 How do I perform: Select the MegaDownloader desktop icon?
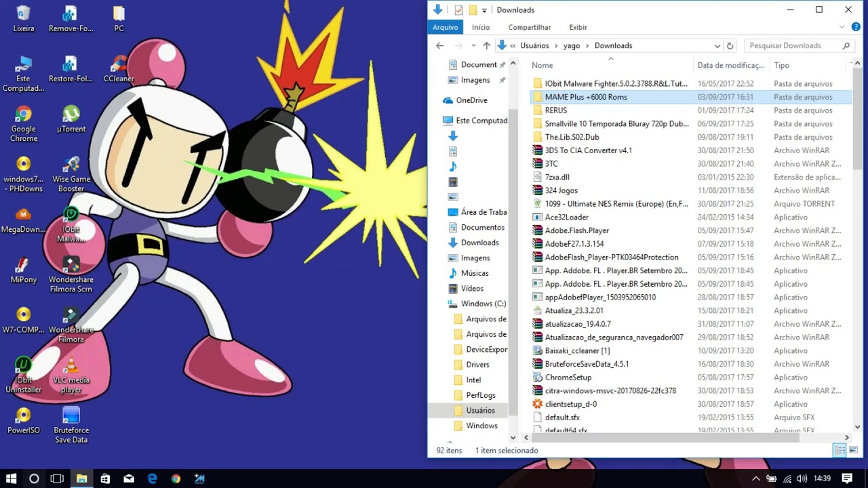click(x=24, y=219)
